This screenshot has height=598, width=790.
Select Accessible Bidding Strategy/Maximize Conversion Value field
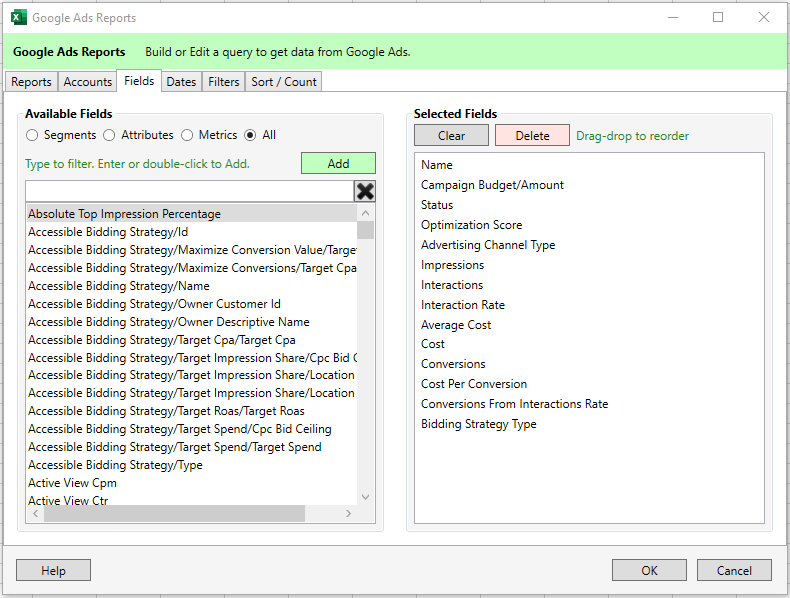pyautogui.click(x=191, y=250)
